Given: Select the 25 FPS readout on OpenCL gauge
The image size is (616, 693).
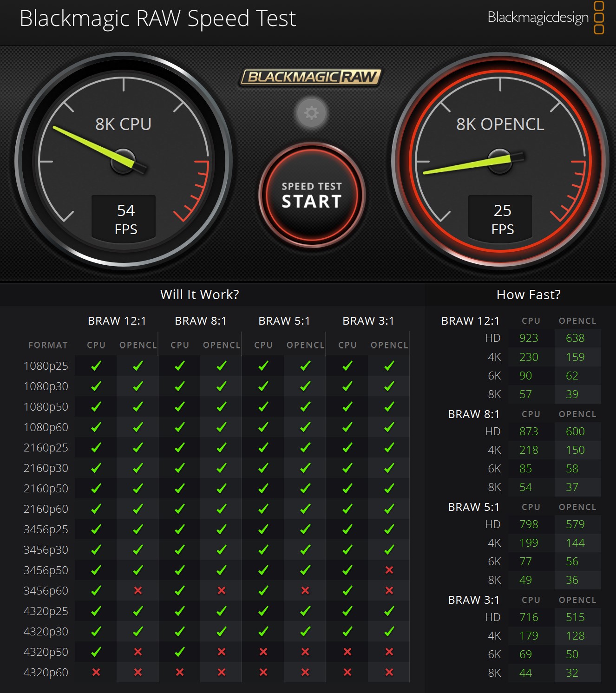Looking at the screenshot, I should [x=502, y=219].
